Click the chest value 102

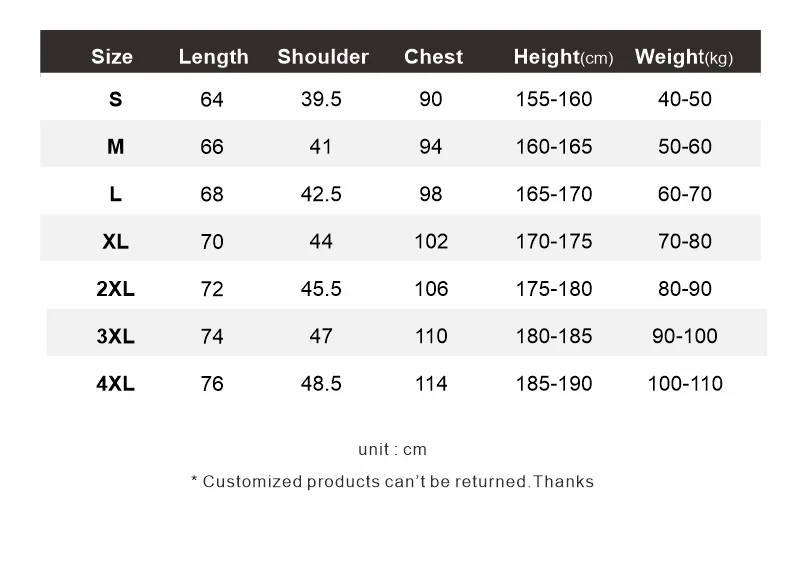coord(431,241)
